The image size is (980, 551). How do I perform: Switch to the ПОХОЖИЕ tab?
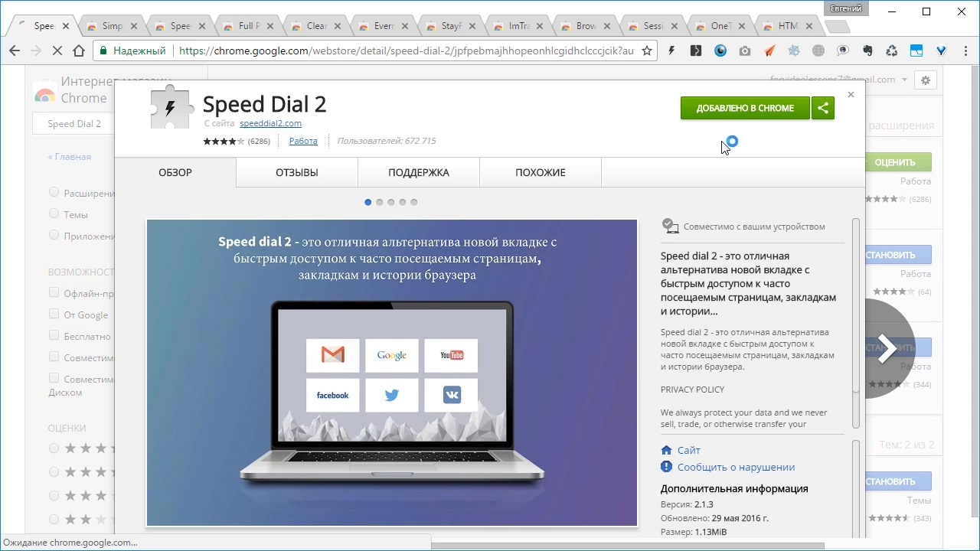pyautogui.click(x=541, y=172)
